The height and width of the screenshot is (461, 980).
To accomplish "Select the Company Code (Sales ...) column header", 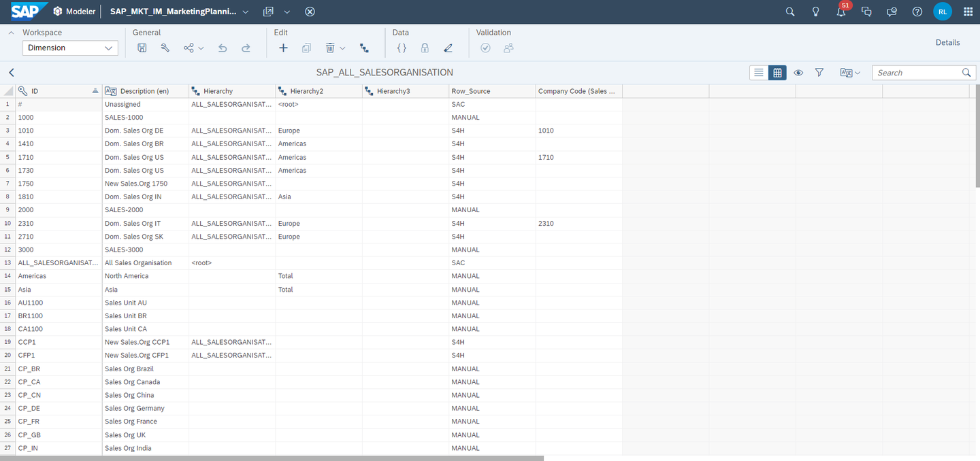I will click(x=579, y=91).
